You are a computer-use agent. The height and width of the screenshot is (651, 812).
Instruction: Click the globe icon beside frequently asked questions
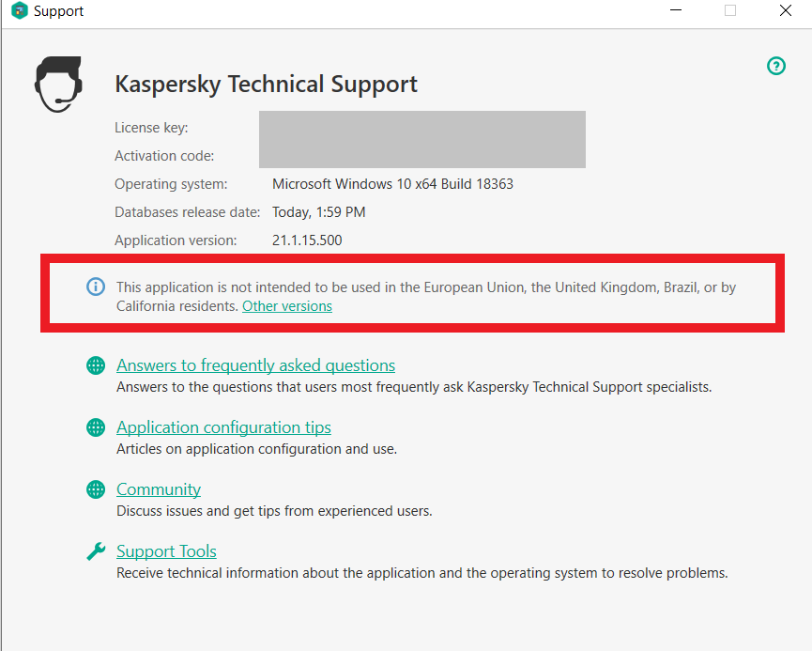coord(96,365)
